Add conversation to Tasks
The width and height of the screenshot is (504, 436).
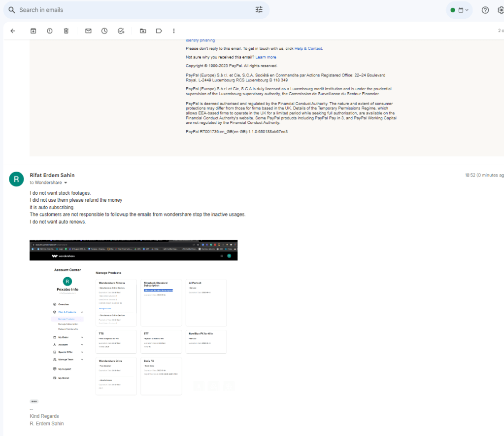[121, 31]
